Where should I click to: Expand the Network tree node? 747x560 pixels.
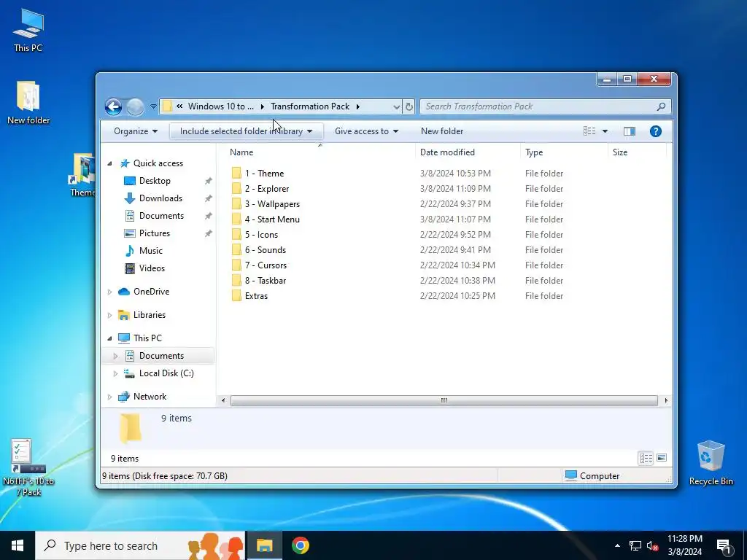click(x=109, y=397)
